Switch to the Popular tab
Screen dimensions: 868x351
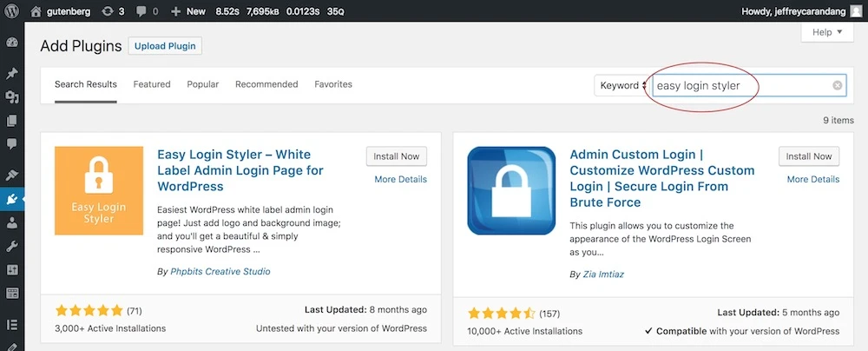[202, 84]
